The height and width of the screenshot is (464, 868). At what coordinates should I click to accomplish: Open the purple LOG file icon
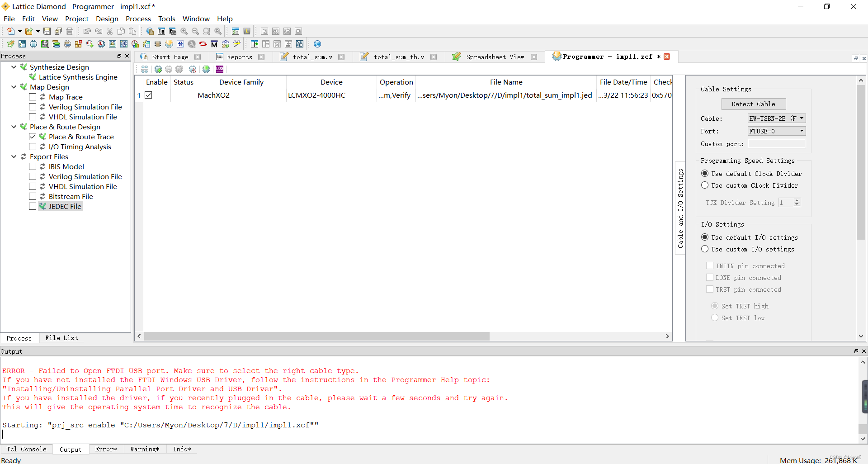(x=220, y=69)
